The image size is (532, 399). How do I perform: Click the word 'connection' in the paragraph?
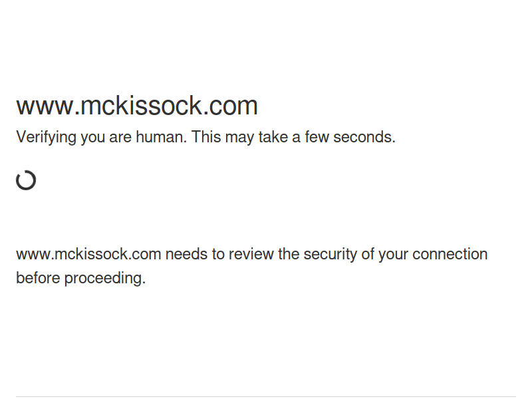point(450,254)
